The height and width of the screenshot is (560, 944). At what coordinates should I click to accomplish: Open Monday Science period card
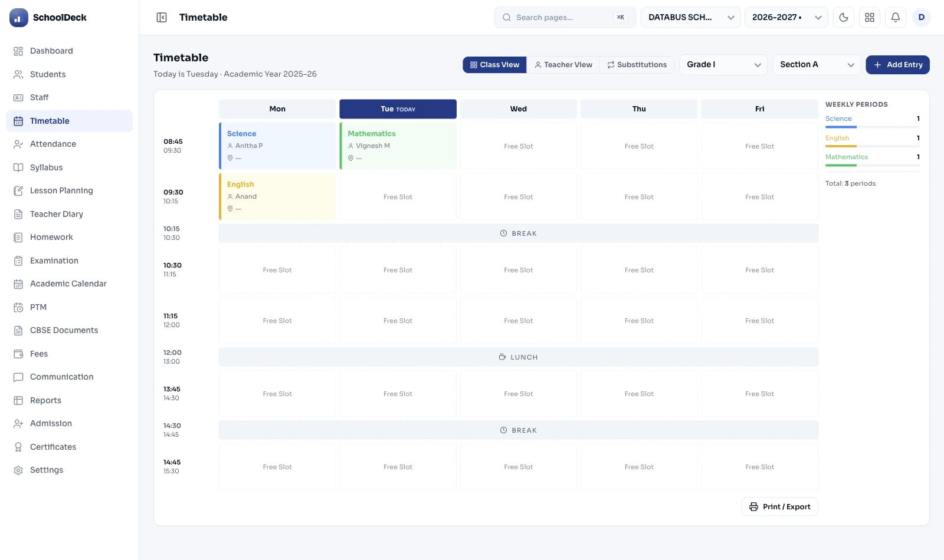(277, 146)
